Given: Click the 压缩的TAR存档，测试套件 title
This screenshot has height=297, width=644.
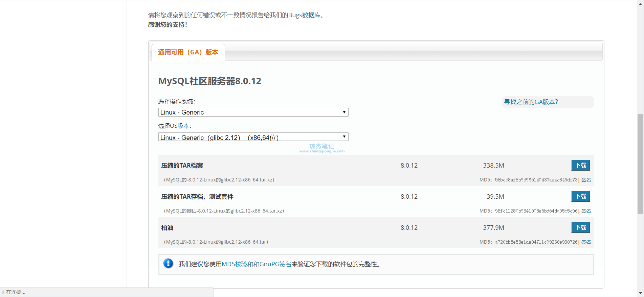Looking at the screenshot, I should [x=197, y=197].
